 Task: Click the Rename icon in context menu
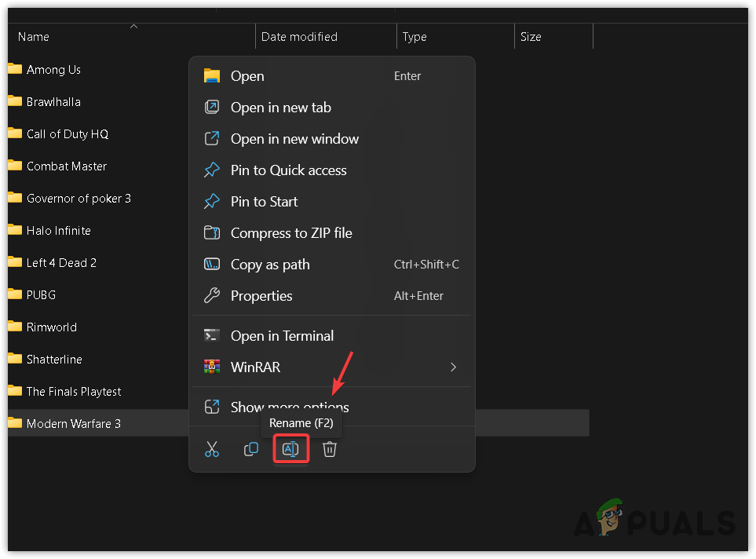tap(290, 450)
